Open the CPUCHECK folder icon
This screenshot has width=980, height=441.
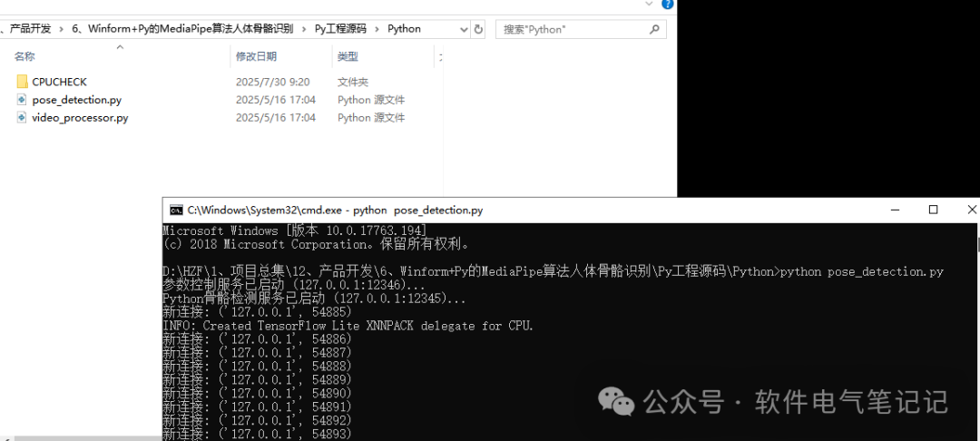point(23,82)
